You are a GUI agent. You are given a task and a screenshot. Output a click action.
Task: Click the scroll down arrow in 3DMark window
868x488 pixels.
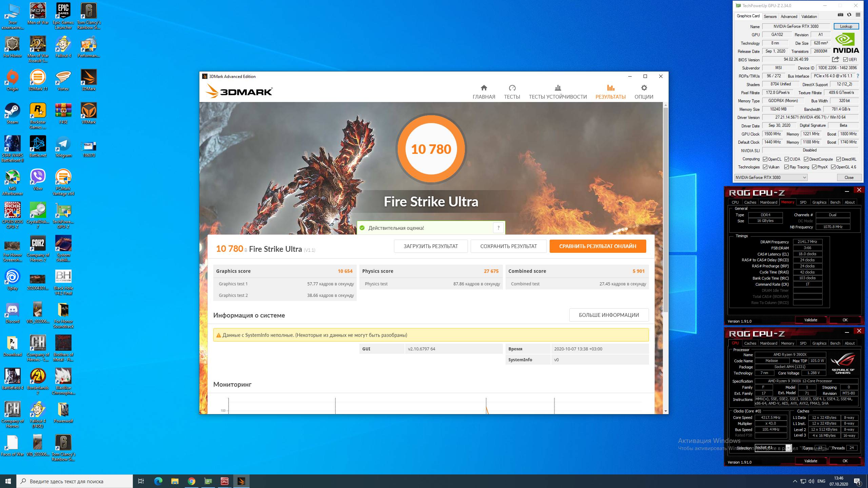[x=666, y=411]
